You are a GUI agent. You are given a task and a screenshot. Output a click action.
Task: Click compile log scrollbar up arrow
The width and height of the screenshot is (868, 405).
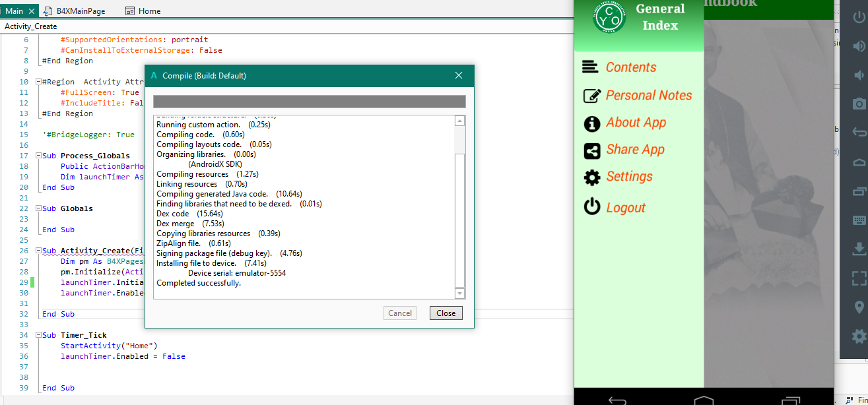click(460, 121)
